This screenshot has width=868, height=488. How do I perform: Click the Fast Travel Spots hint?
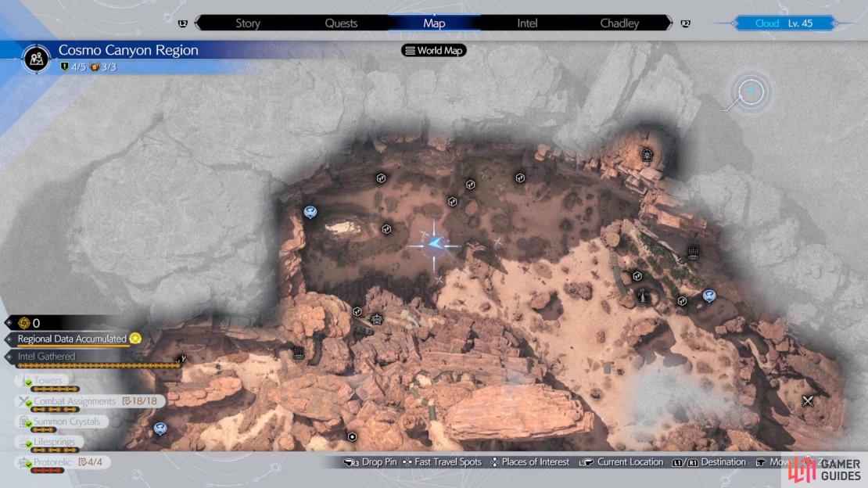(x=443, y=462)
